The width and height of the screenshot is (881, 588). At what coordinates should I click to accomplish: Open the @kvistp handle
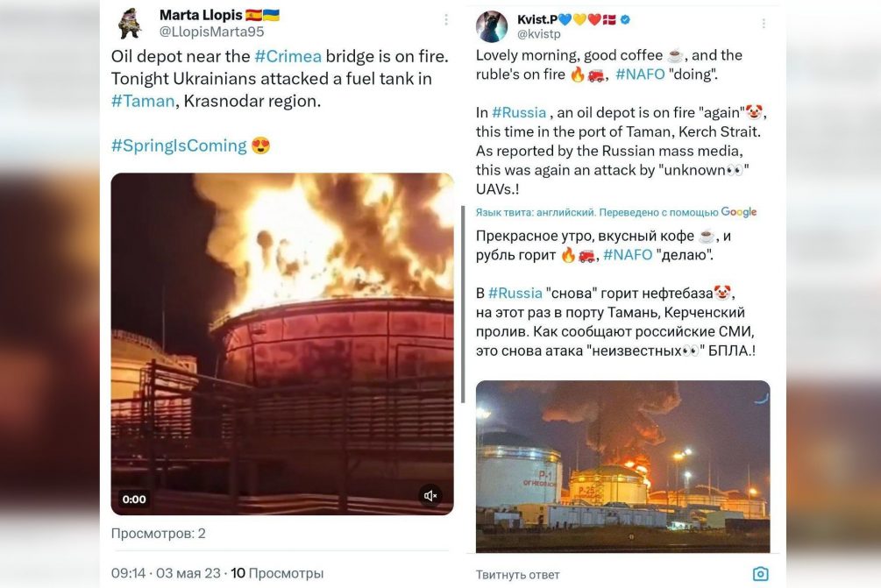click(x=539, y=33)
